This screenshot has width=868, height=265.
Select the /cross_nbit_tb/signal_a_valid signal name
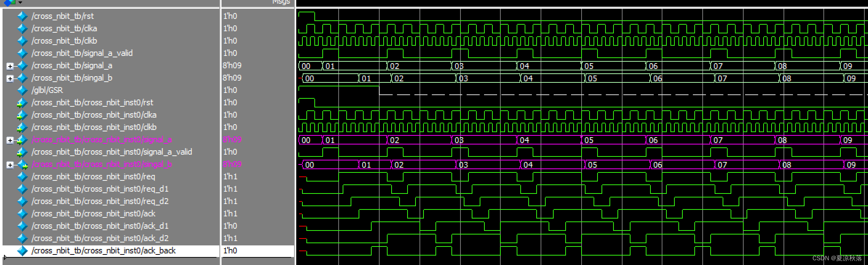point(82,53)
